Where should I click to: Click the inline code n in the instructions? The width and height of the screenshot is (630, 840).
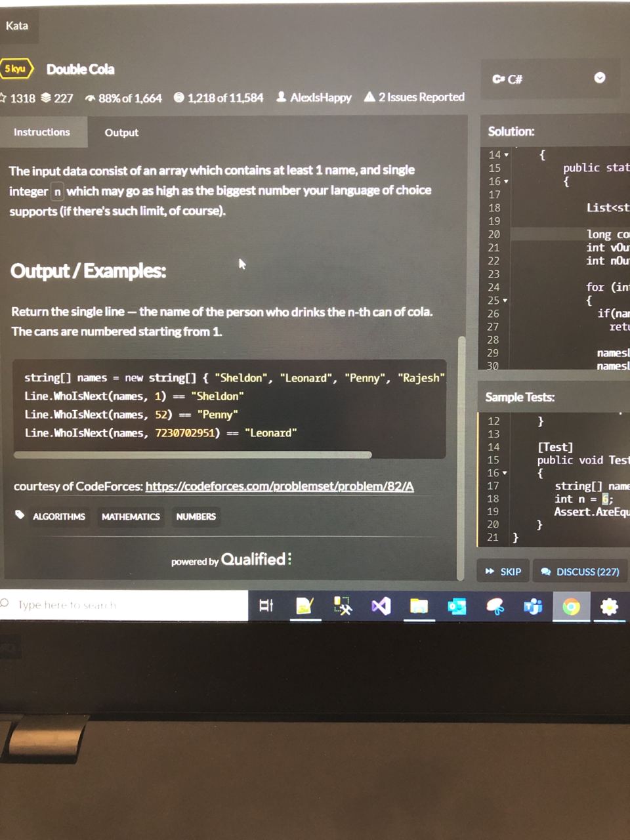coord(57,192)
